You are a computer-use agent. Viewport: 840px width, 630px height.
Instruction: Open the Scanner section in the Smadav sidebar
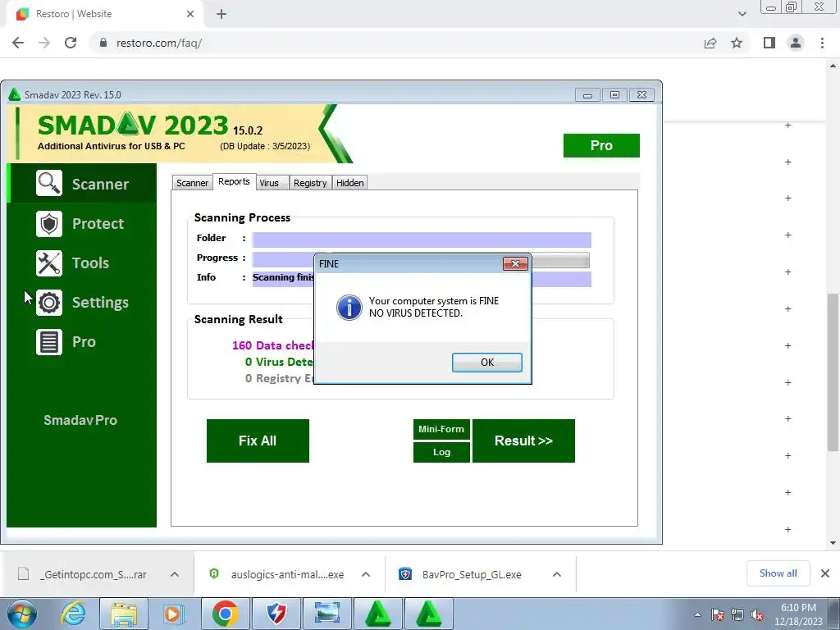[83, 184]
